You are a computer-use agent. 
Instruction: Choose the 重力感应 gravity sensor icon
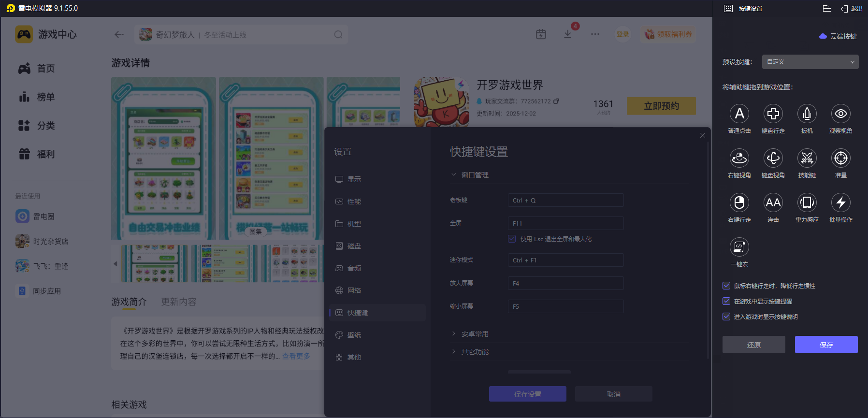coord(807,202)
